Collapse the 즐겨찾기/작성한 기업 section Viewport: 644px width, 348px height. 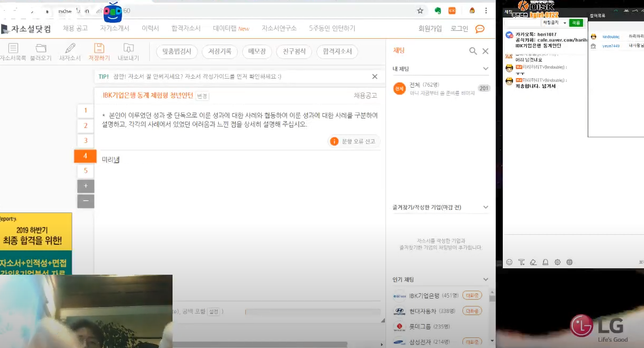pos(485,207)
